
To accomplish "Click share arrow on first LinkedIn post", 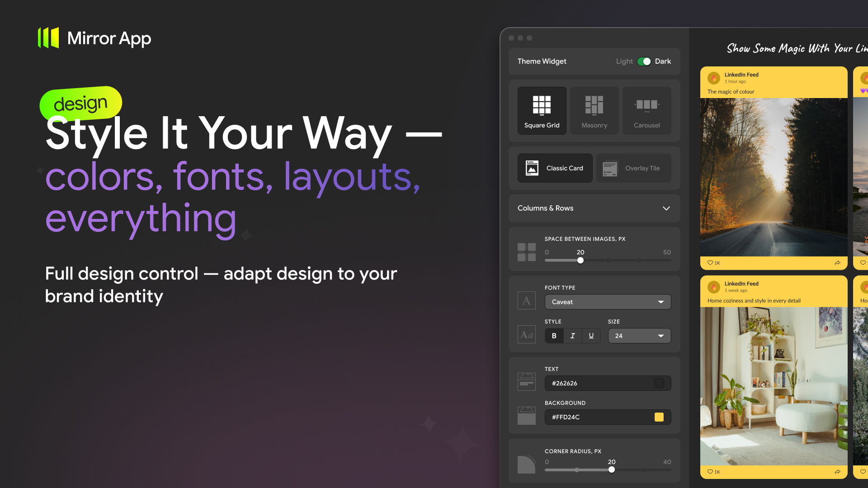I will pos(837,263).
